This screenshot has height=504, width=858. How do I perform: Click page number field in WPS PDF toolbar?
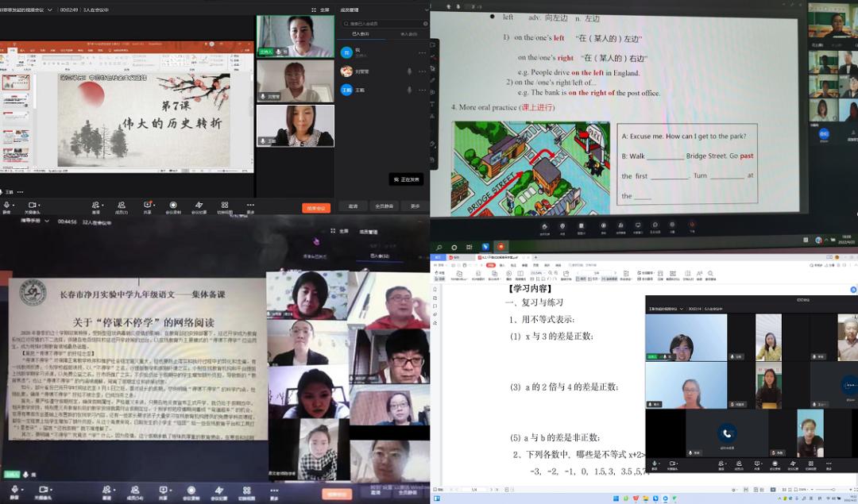coord(597,273)
